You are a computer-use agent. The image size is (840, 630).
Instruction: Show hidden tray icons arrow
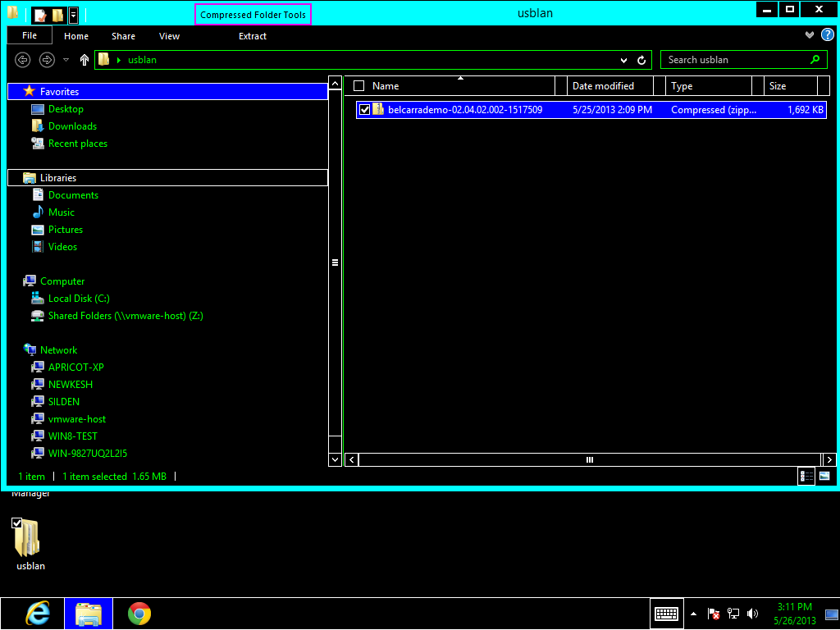click(x=693, y=614)
